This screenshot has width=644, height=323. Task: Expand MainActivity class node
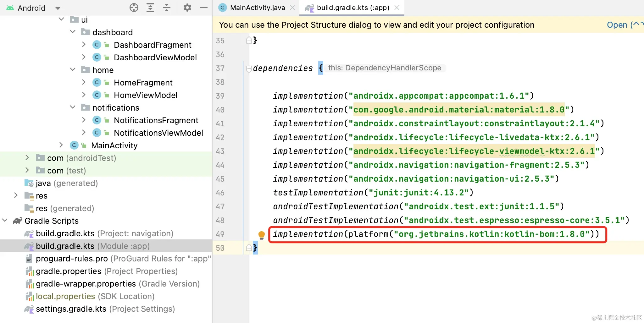click(61, 145)
